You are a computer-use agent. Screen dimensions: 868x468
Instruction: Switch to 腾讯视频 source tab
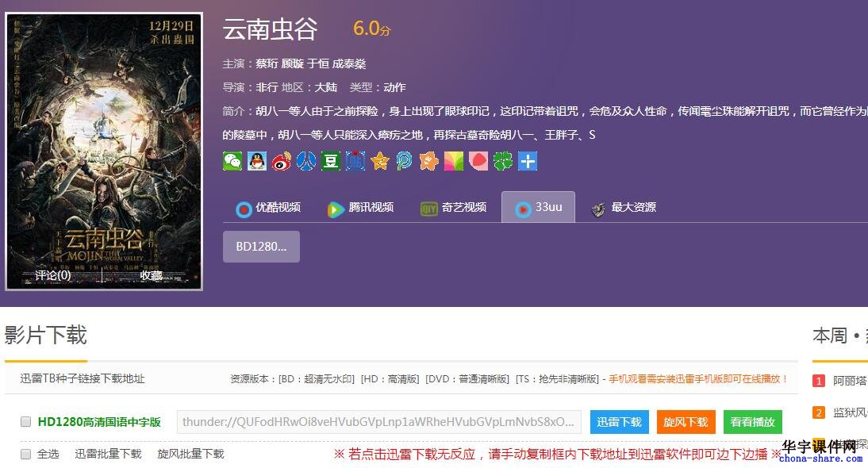pos(360,208)
